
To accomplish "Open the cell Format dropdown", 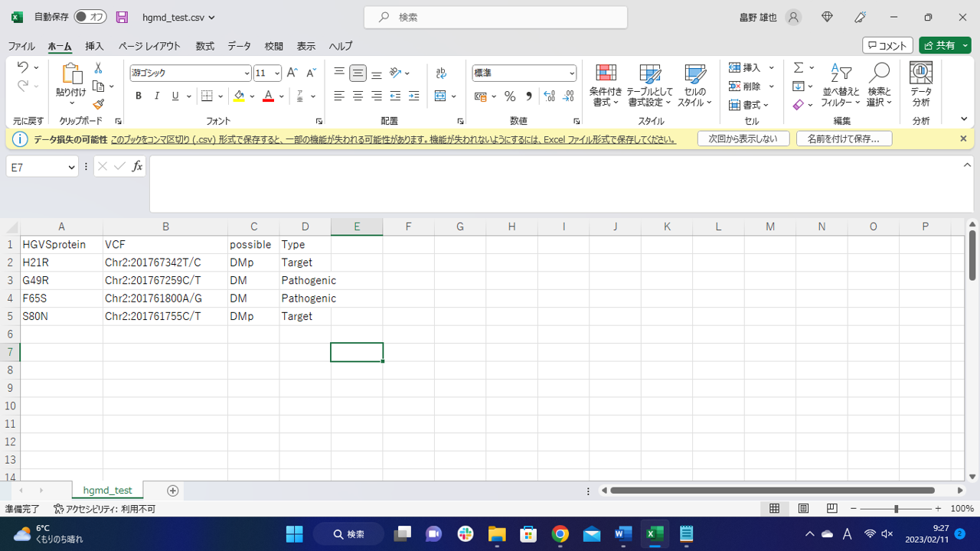I will (x=750, y=105).
